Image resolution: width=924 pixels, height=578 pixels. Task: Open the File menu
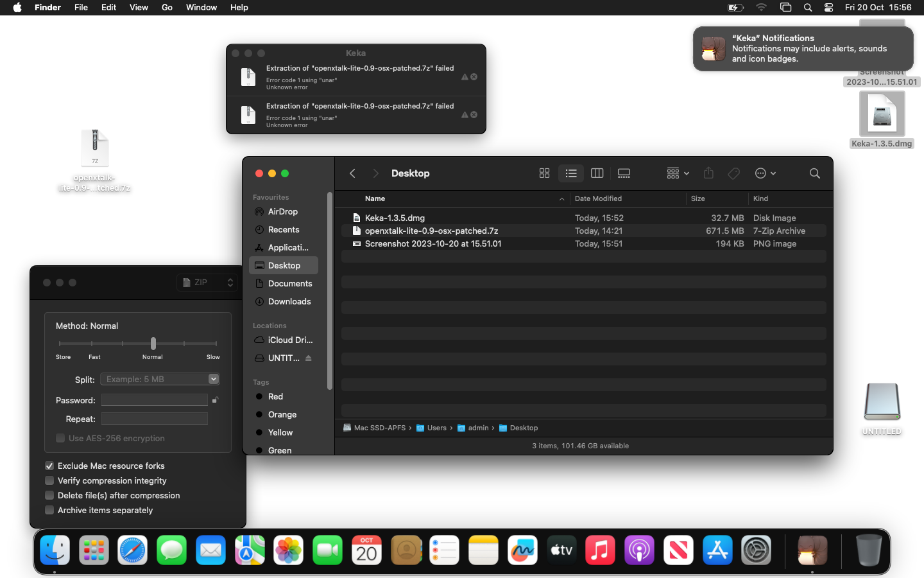81,8
